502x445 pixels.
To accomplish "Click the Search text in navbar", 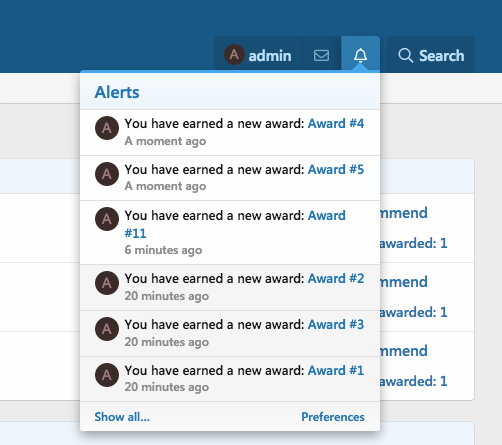I will pyautogui.click(x=441, y=55).
